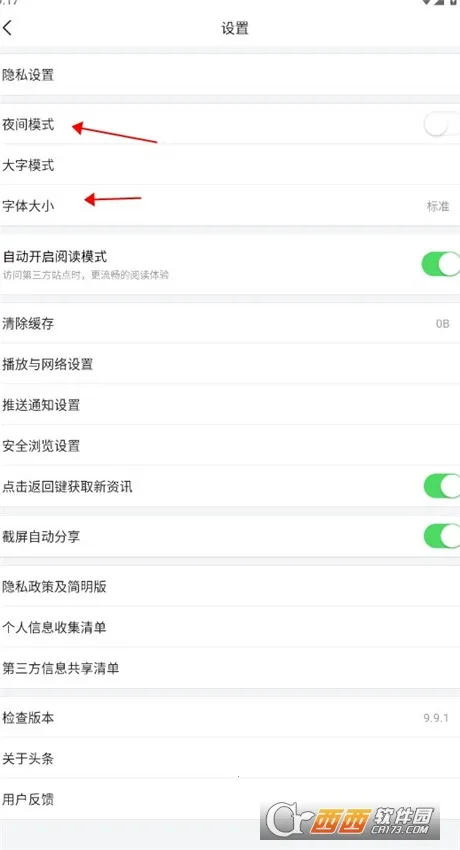The height and width of the screenshot is (850, 460).
Task: Select 大字模式 entry
Action: point(230,165)
